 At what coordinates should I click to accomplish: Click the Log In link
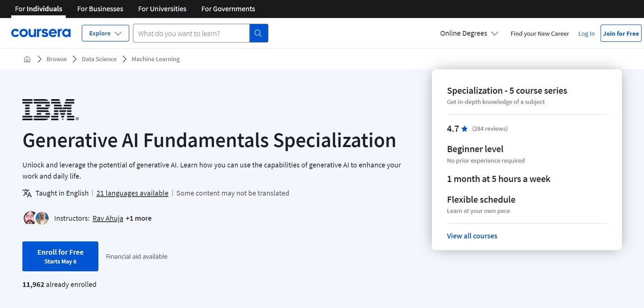point(586,34)
